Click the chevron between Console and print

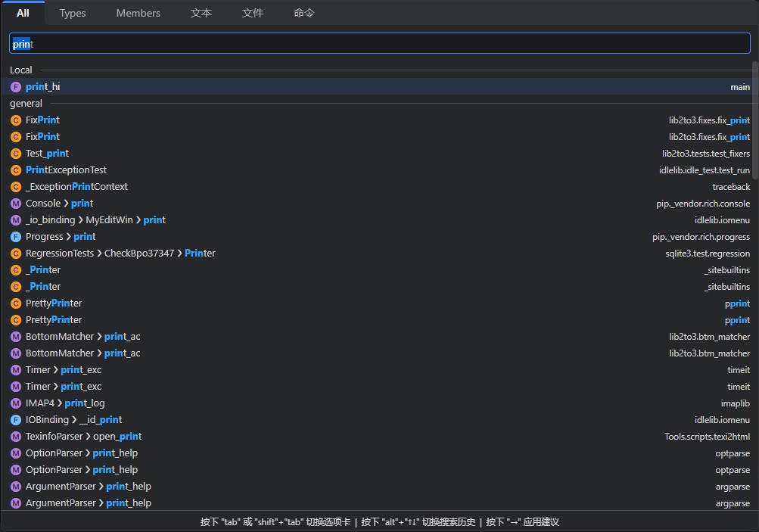point(66,203)
